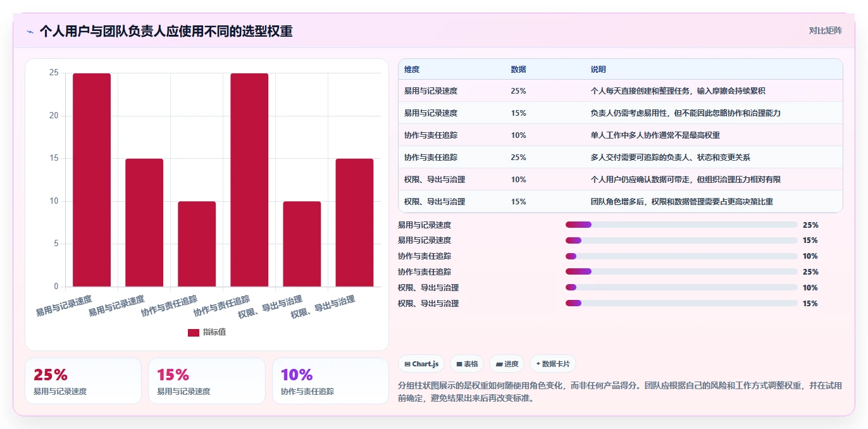Click the 易用与记录速度 progress bar showing 15%
The image size is (868, 429).
(x=681, y=240)
